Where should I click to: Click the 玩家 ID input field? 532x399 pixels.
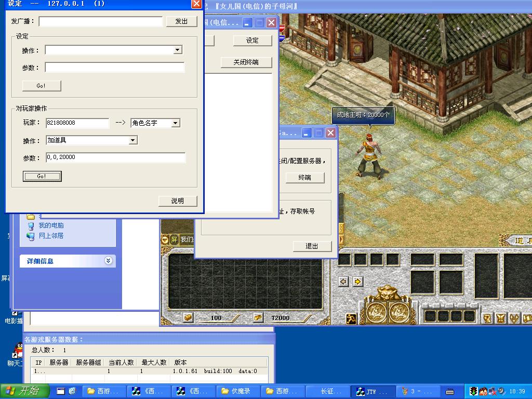tap(77, 123)
